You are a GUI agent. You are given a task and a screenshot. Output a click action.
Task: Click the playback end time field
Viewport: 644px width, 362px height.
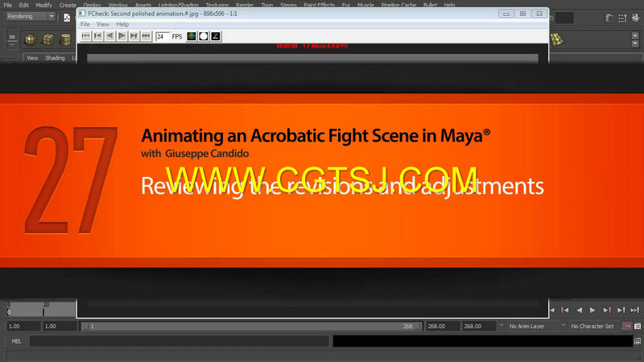(x=442, y=327)
